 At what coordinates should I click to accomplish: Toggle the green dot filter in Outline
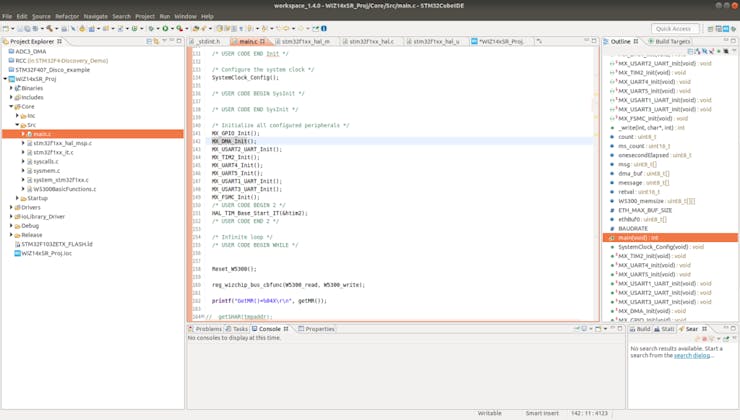point(719,51)
